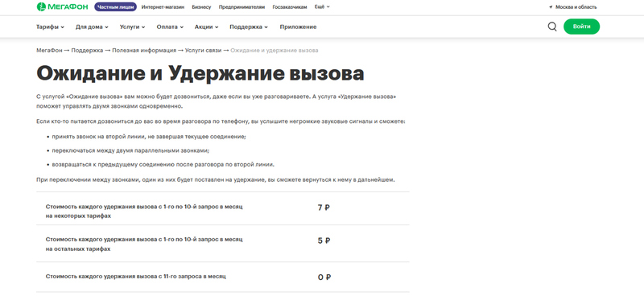Go to МегаФон breadcrumb link
This screenshot has width=644, height=300.
pos(49,51)
